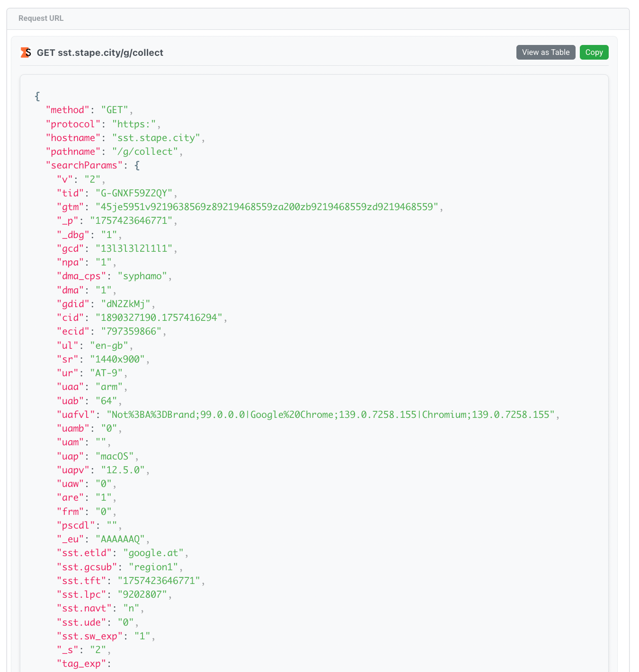Select the "sst.sw_exp" key
Viewport: 639px width, 672px height.
pos(90,636)
